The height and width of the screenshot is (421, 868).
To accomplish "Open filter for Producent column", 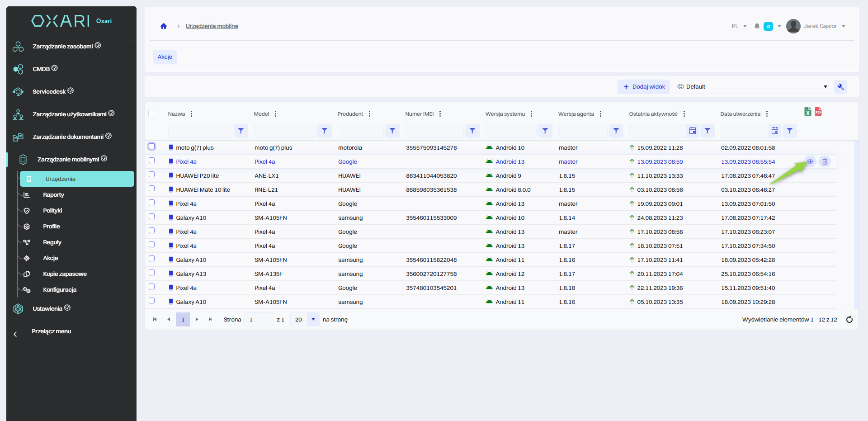I will [x=392, y=131].
